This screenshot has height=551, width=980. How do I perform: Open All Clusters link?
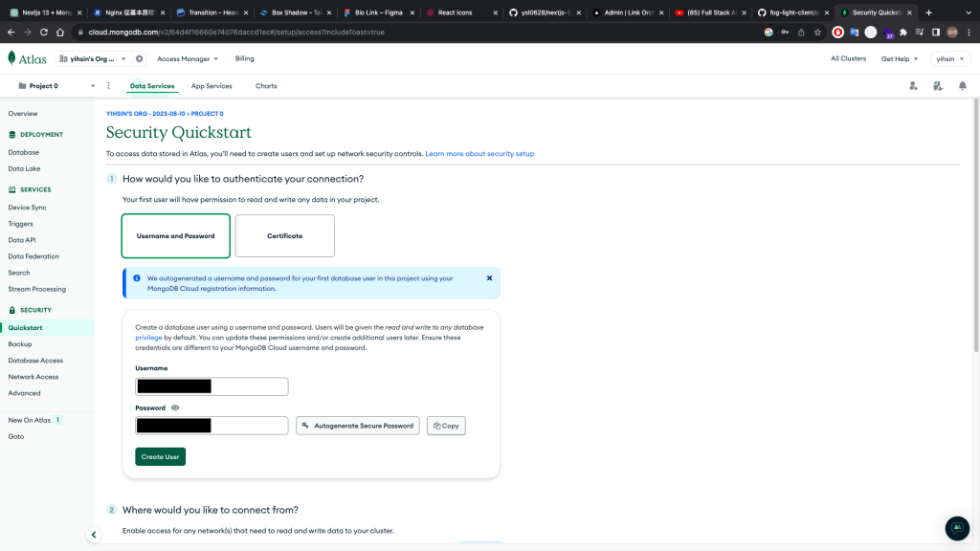point(848,58)
